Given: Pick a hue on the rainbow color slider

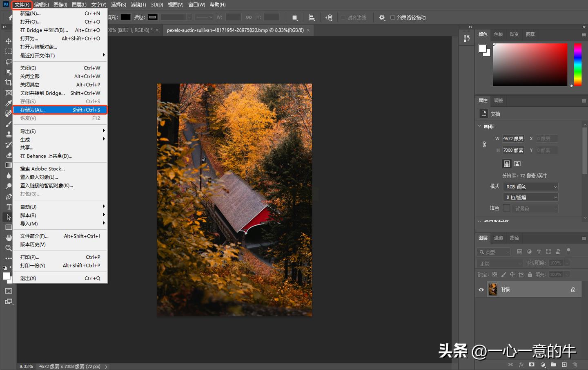Looking at the screenshot, I should (x=578, y=63).
